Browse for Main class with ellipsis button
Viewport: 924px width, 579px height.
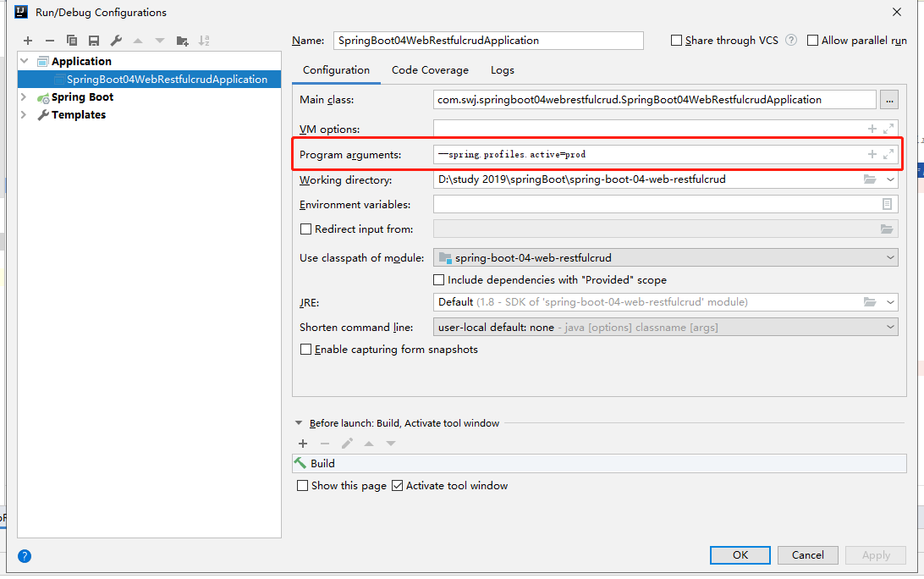[889, 100]
